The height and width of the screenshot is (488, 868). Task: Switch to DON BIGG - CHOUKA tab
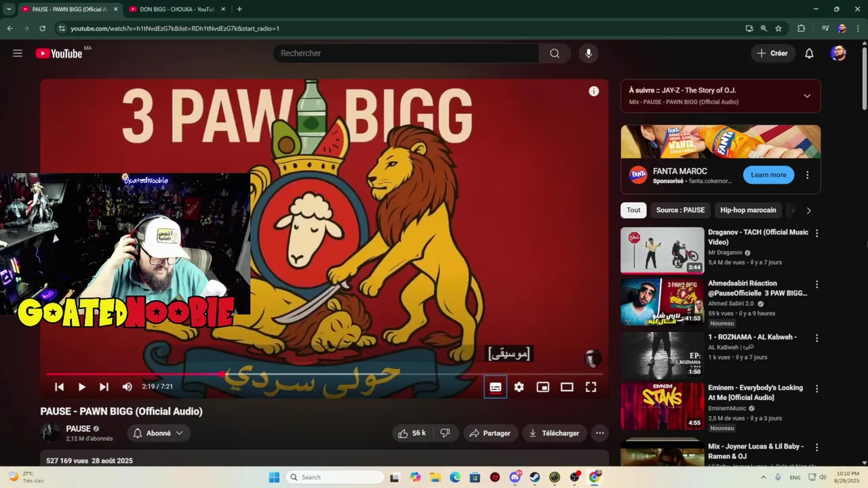tap(175, 9)
